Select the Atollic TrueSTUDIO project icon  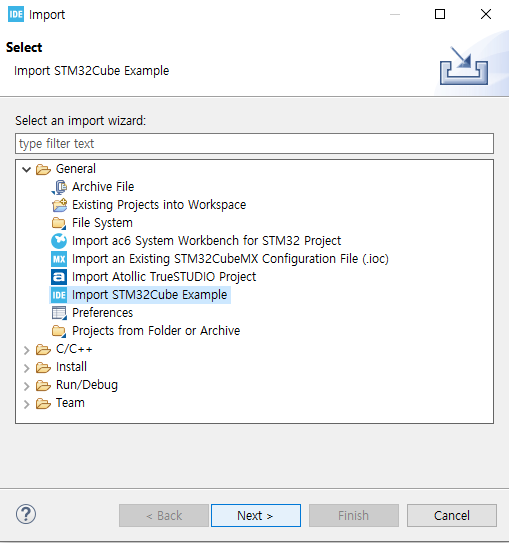[x=59, y=277]
